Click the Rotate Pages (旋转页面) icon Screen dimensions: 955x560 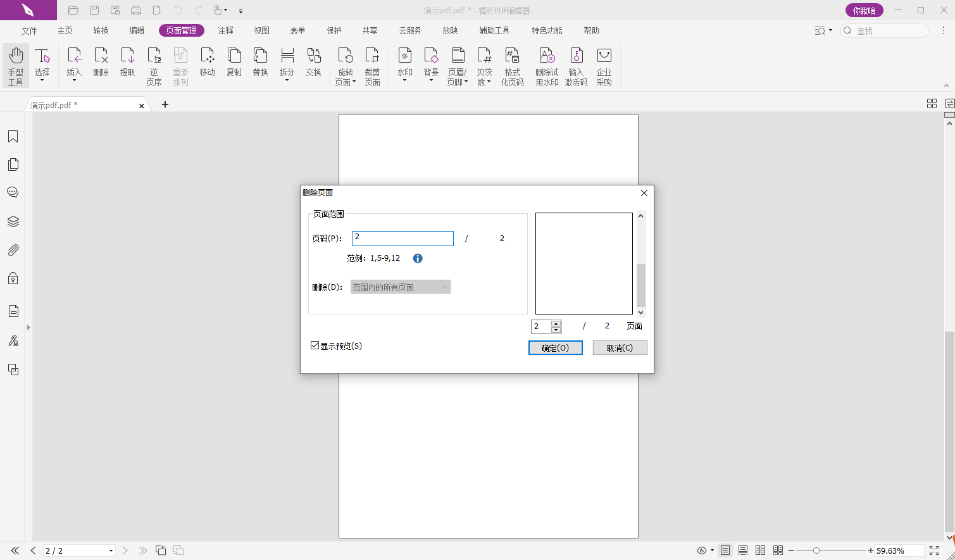tap(345, 66)
